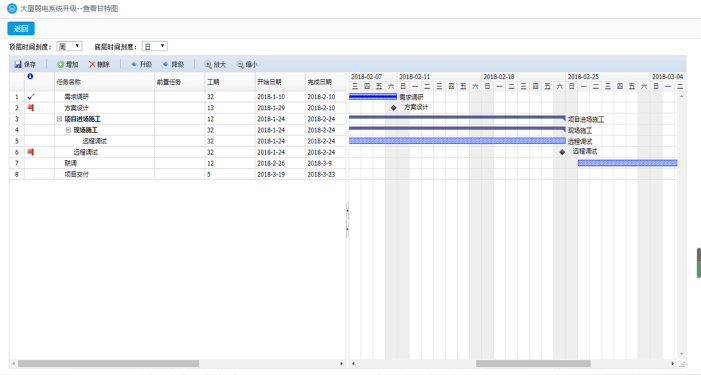Screen dimensions: 701x375
Task: Click the checkmark icon in row 1
Action: 30,97
